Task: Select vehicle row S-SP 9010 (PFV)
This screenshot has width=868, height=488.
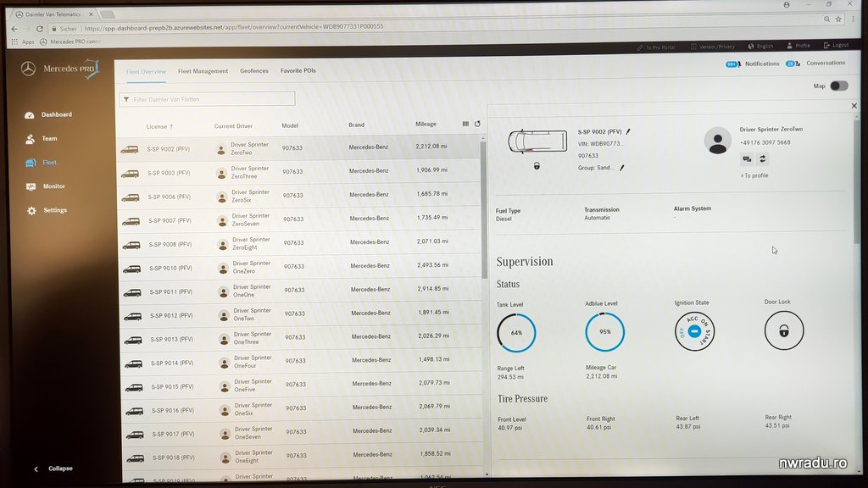Action: point(300,267)
